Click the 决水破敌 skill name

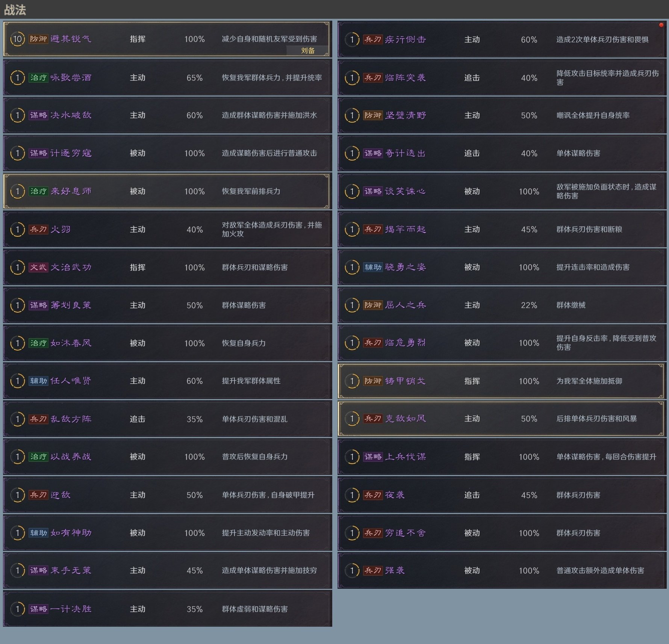coord(71,115)
